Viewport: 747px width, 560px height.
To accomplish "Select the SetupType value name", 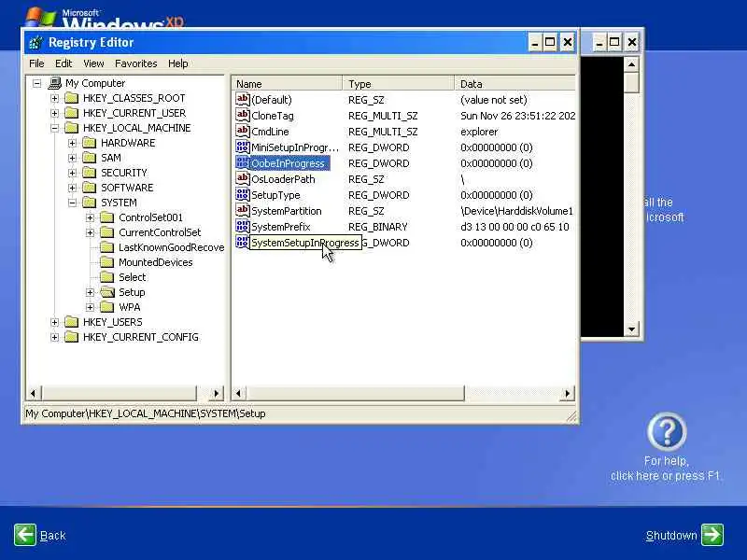I will click(x=275, y=195).
